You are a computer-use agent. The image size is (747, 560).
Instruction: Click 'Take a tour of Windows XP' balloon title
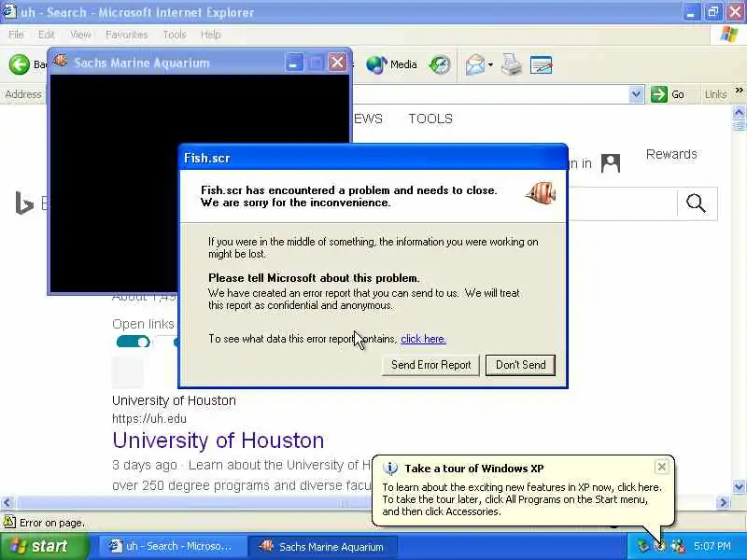474,469
